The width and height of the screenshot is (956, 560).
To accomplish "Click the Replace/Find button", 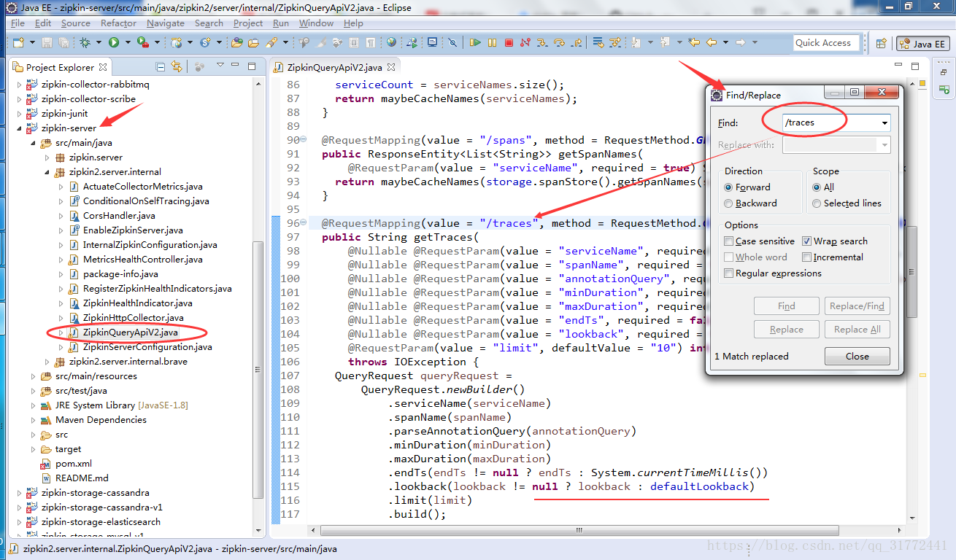I will tap(857, 306).
